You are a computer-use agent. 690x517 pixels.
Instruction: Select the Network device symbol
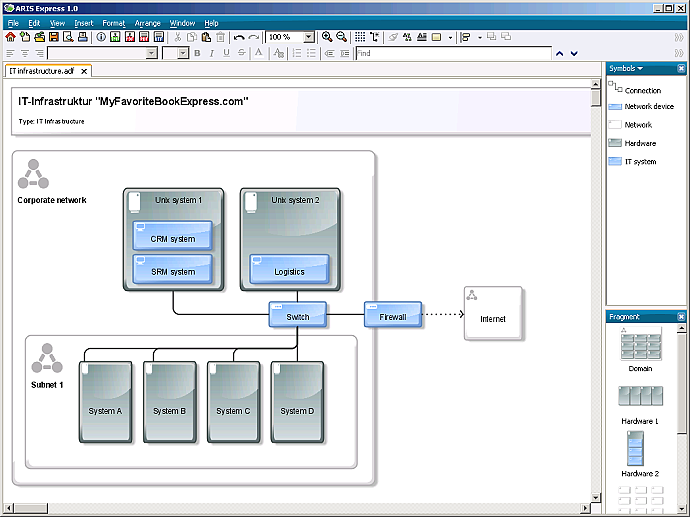641,106
